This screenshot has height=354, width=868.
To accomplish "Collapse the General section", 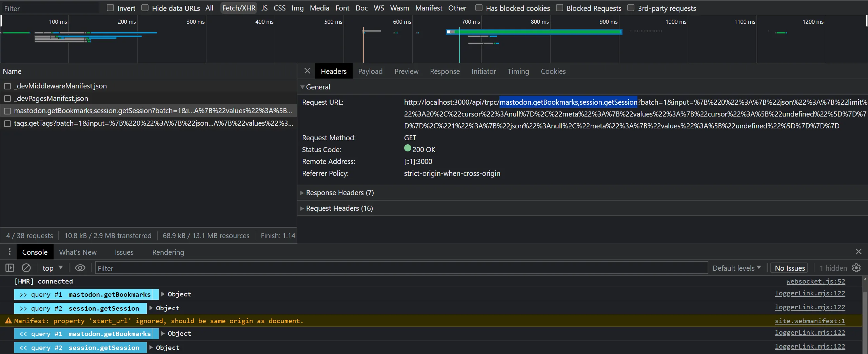I will tap(302, 87).
